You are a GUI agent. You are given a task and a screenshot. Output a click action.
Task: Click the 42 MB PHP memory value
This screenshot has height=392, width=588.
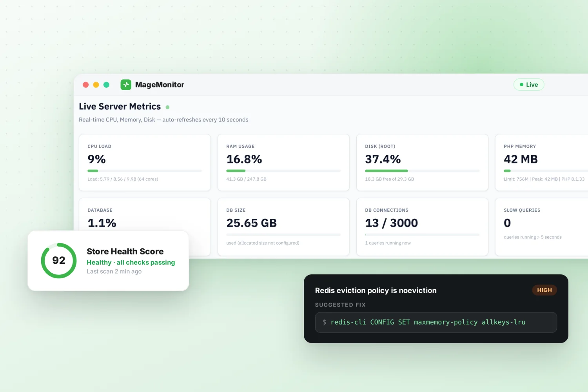point(521,159)
